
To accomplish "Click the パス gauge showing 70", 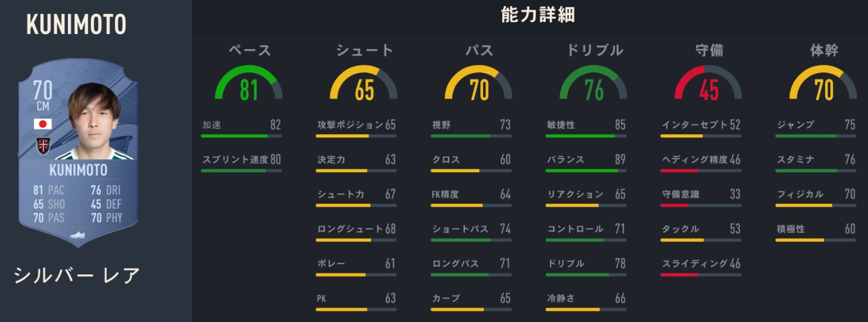I will coord(479,85).
